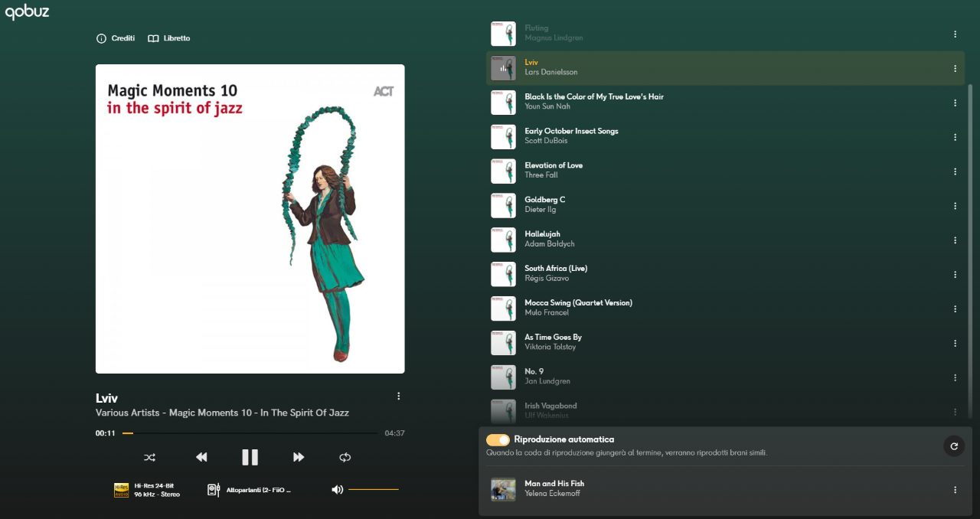The image size is (980, 519).
Task: Mute the volume speaker icon
Action: (337, 490)
